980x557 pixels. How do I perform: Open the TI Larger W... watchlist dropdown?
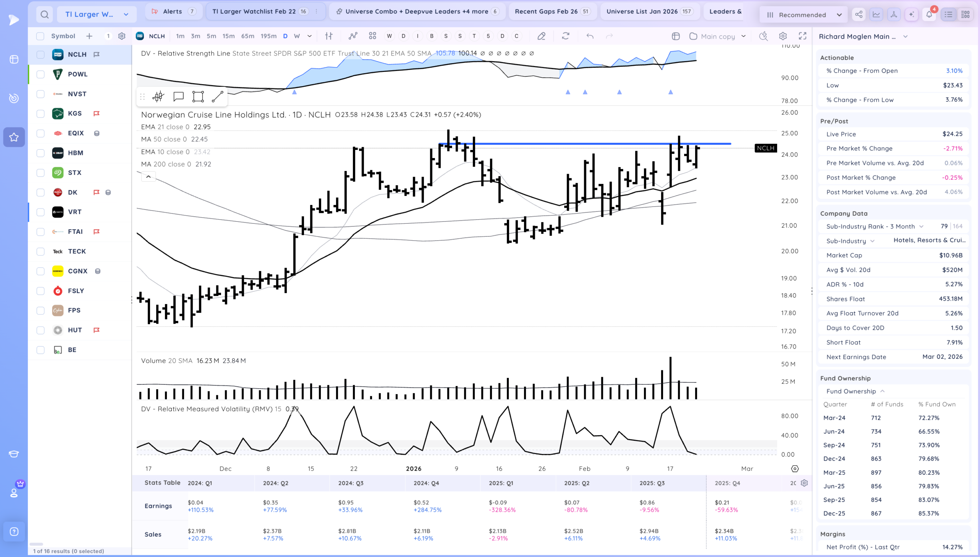click(96, 15)
